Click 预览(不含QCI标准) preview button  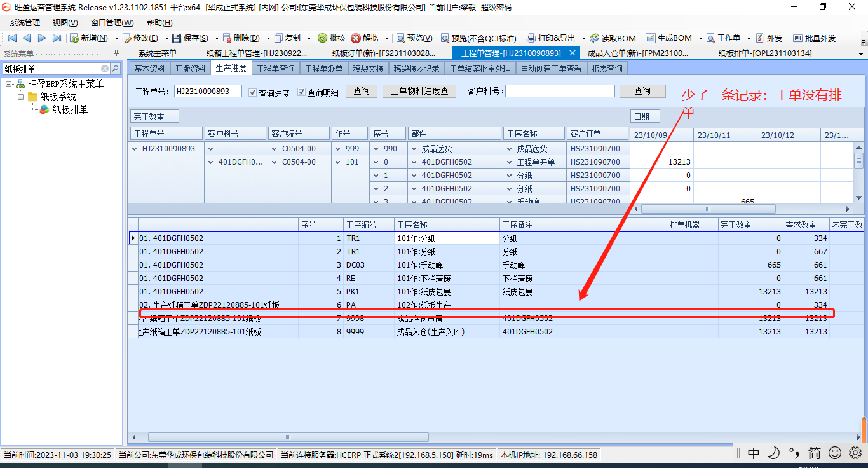tap(478, 38)
